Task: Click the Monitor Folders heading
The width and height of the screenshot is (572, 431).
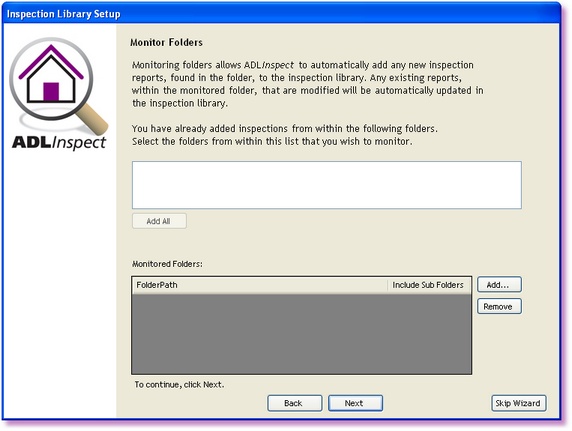Action: click(x=166, y=42)
